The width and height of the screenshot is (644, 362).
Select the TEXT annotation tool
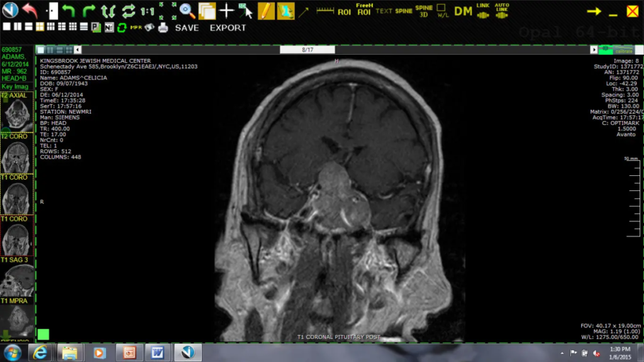click(x=384, y=11)
